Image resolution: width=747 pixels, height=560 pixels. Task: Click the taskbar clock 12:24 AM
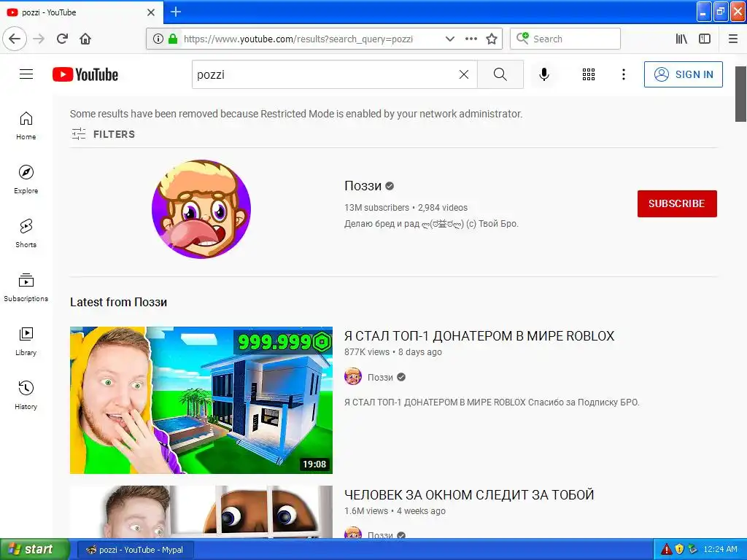point(720,550)
